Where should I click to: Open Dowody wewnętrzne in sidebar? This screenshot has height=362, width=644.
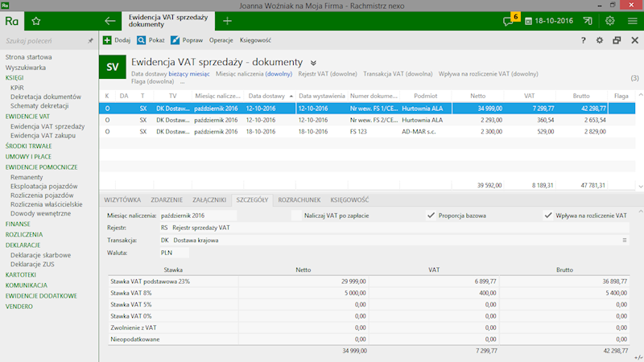(x=41, y=213)
